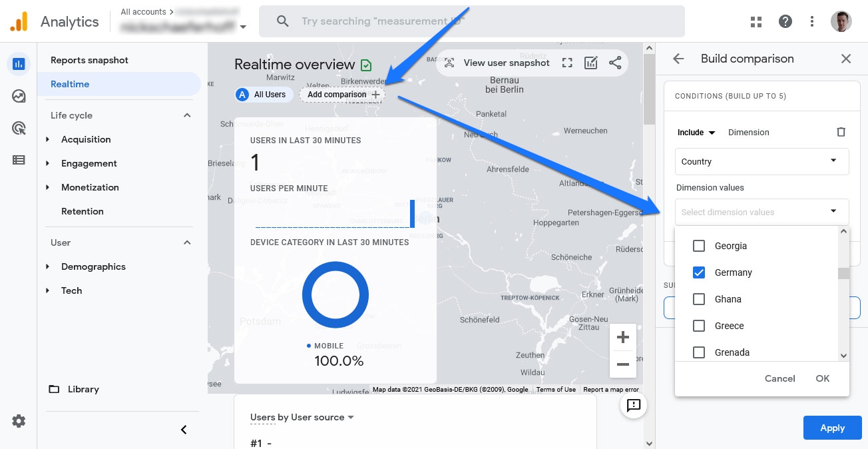Image resolution: width=868 pixels, height=449 pixels.
Task: Click the blue Apply button
Action: [833, 428]
